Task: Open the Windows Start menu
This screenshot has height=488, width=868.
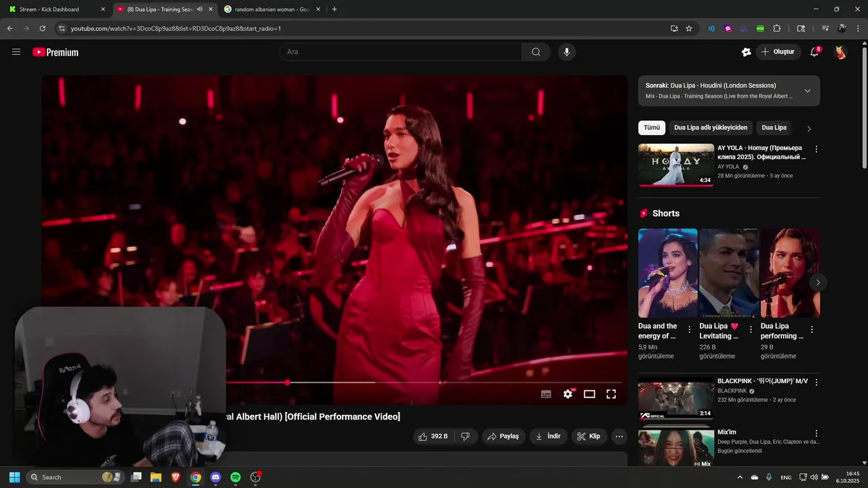Action: point(14,477)
